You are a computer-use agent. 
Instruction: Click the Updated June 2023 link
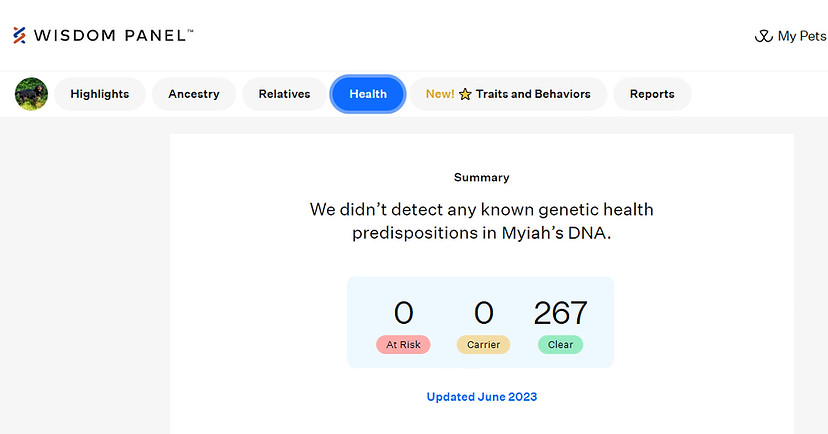[482, 397]
